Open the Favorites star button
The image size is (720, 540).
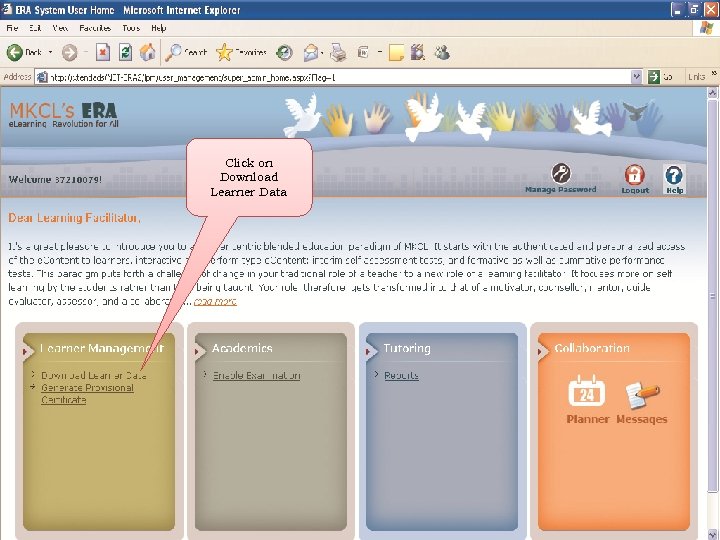(x=242, y=52)
